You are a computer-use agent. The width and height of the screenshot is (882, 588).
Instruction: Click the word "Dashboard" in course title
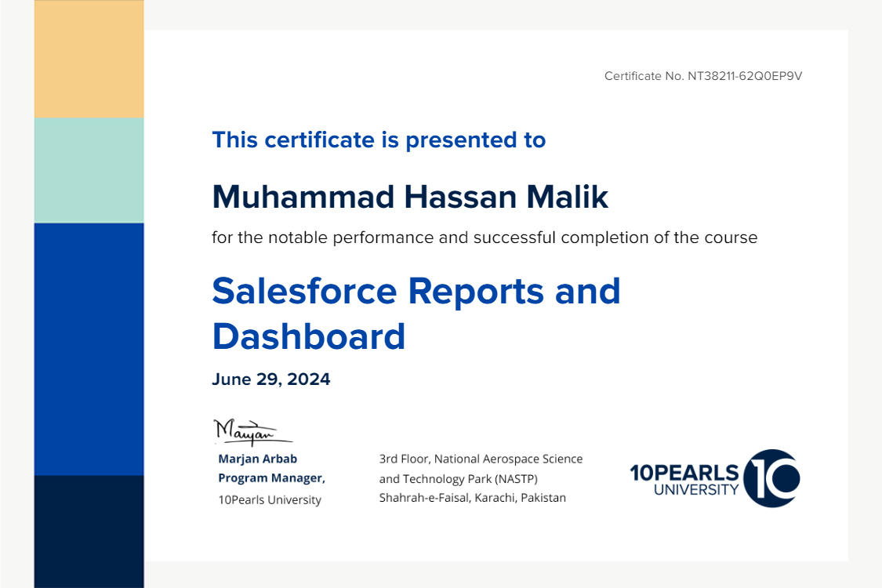[x=308, y=336]
